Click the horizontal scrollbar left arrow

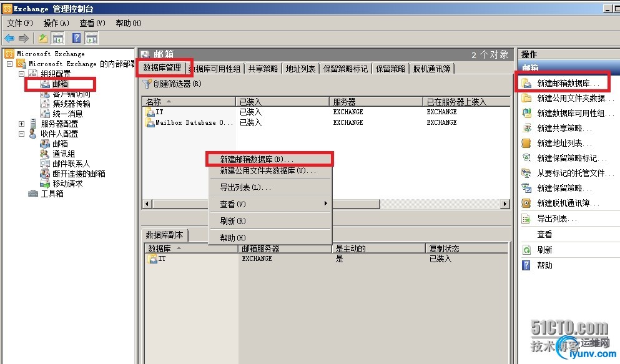(147, 204)
